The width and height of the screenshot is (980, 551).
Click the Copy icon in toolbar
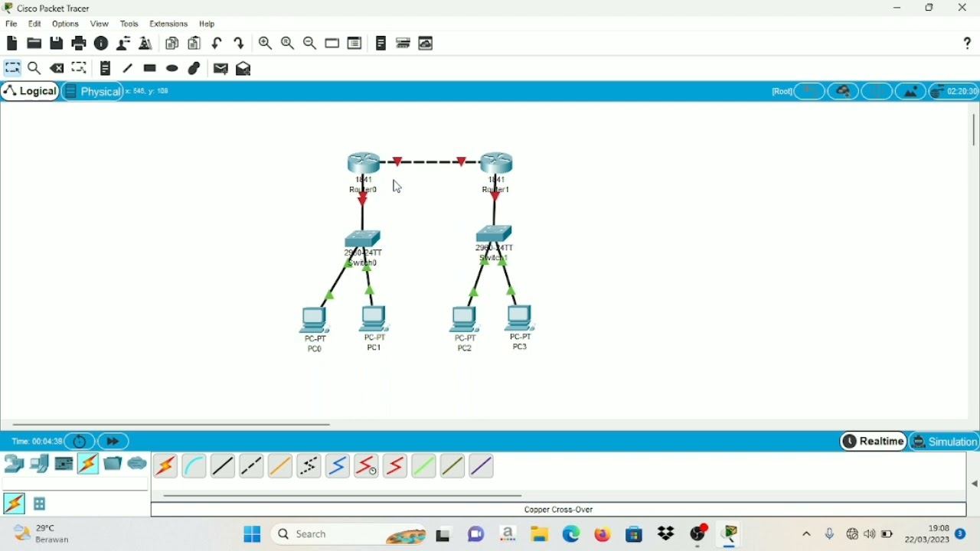(172, 44)
